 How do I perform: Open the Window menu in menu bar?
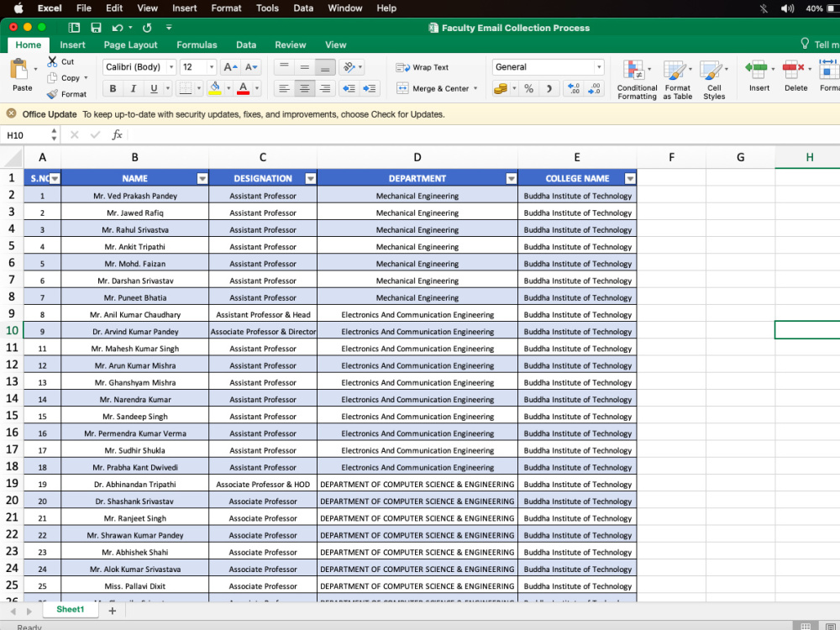(345, 8)
